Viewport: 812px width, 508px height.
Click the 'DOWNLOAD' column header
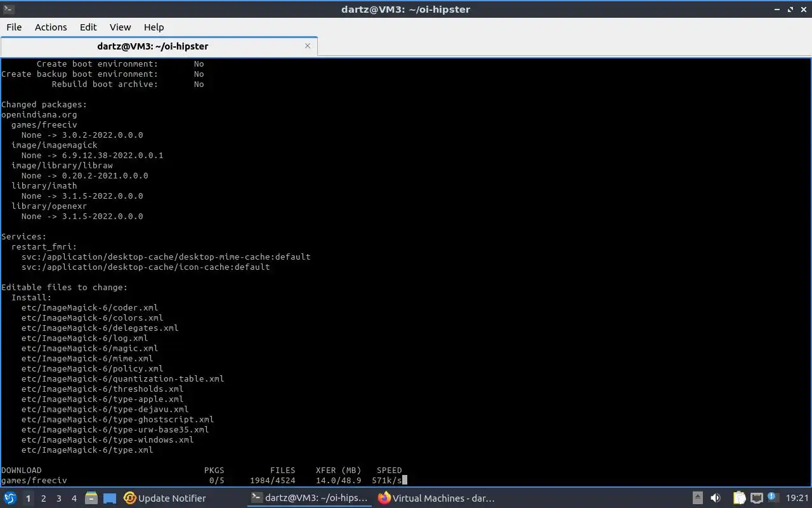point(22,471)
